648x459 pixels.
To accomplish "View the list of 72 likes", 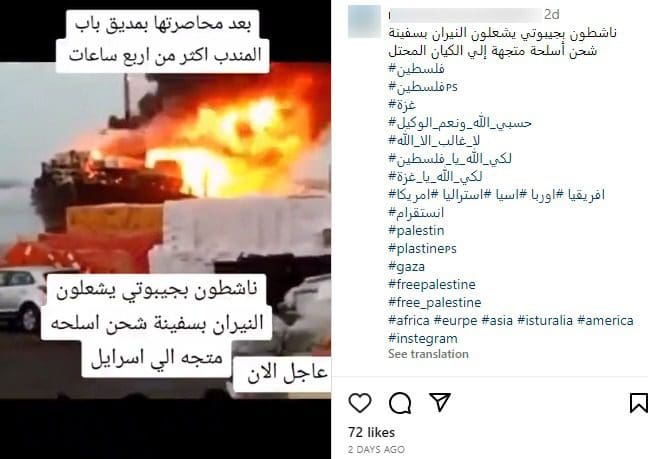I will click(x=372, y=432).
